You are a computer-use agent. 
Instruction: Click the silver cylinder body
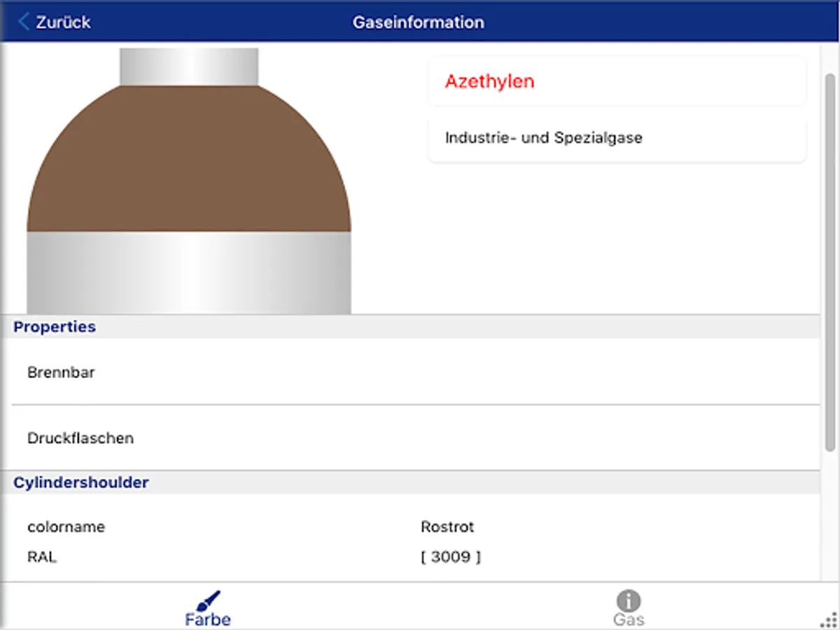(189, 272)
